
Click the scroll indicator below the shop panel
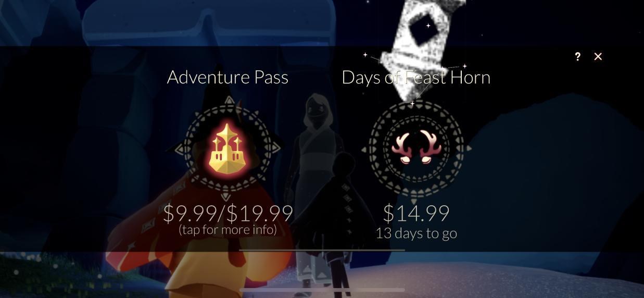[x=322, y=250]
